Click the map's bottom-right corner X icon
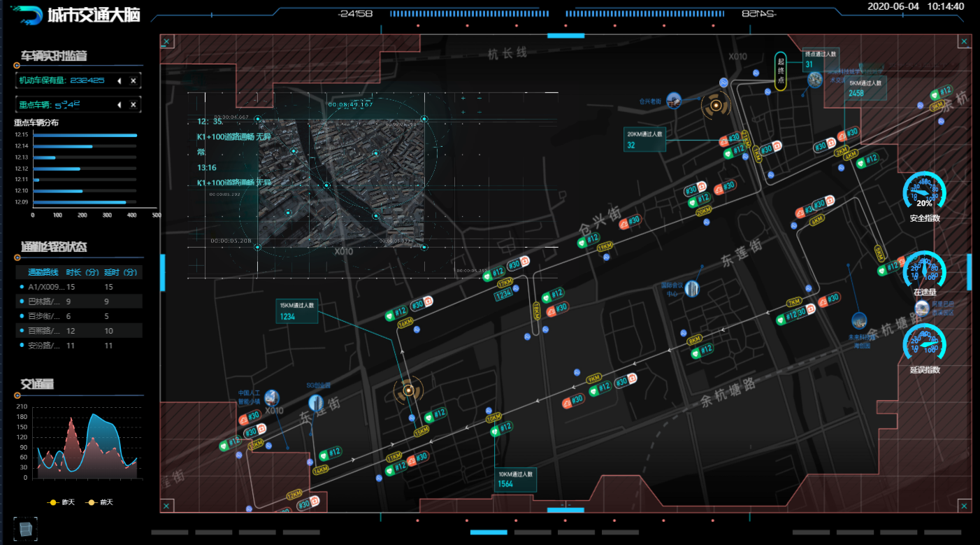Screen dimensions: 980x545 (x=964, y=506)
